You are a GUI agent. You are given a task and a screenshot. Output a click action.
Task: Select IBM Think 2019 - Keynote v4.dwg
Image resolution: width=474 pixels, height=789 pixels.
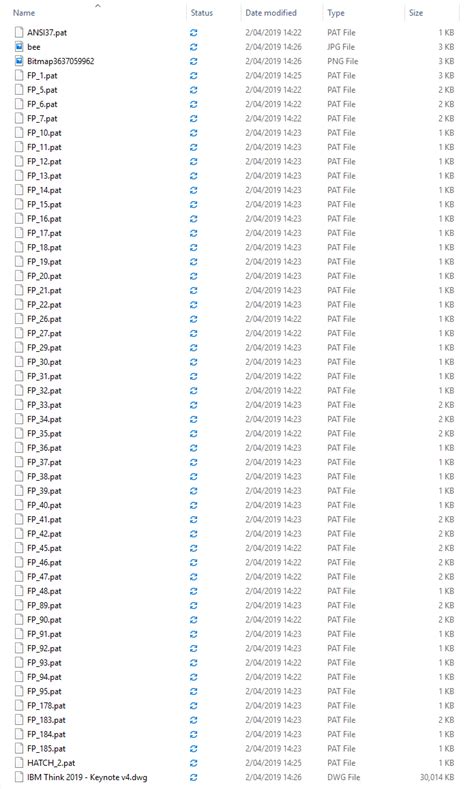coord(87,777)
